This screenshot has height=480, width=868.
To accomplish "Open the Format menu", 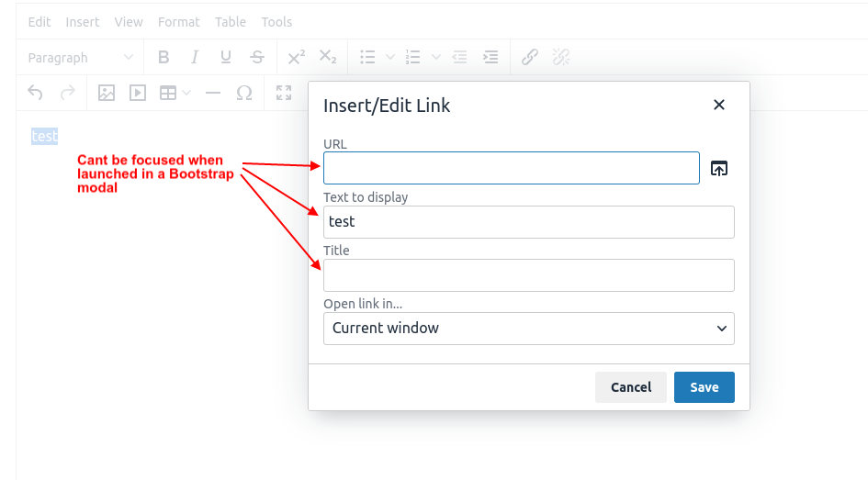I will tap(179, 22).
